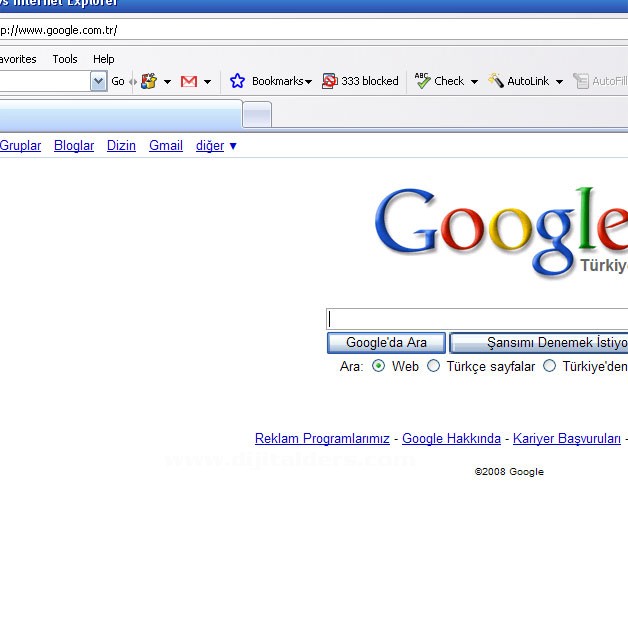Open the Kariyer Başvuruları link
628x622 pixels.
pos(567,439)
